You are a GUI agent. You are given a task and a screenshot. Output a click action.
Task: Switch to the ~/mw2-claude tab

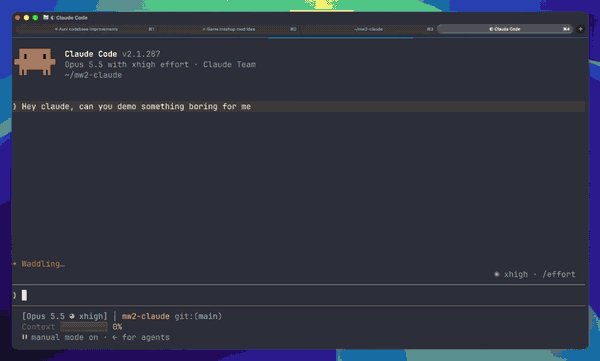[x=368, y=29]
